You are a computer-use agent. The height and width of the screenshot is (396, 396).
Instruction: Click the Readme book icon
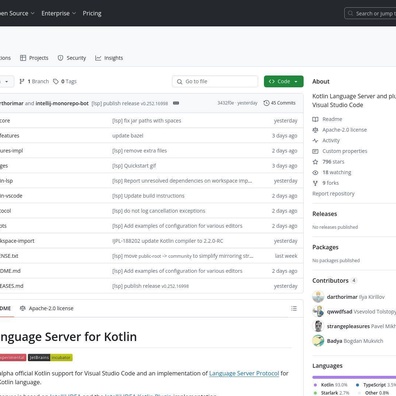(x=315, y=119)
